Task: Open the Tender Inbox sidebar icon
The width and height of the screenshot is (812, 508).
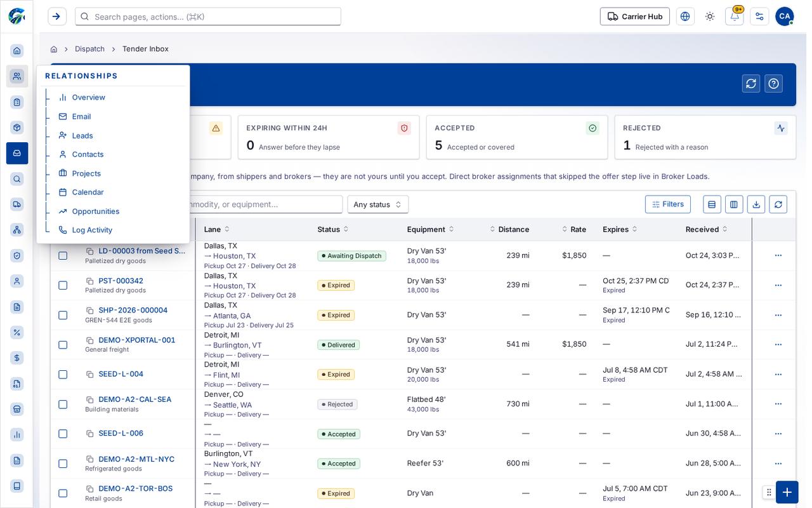Action: [x=17, y=153]
